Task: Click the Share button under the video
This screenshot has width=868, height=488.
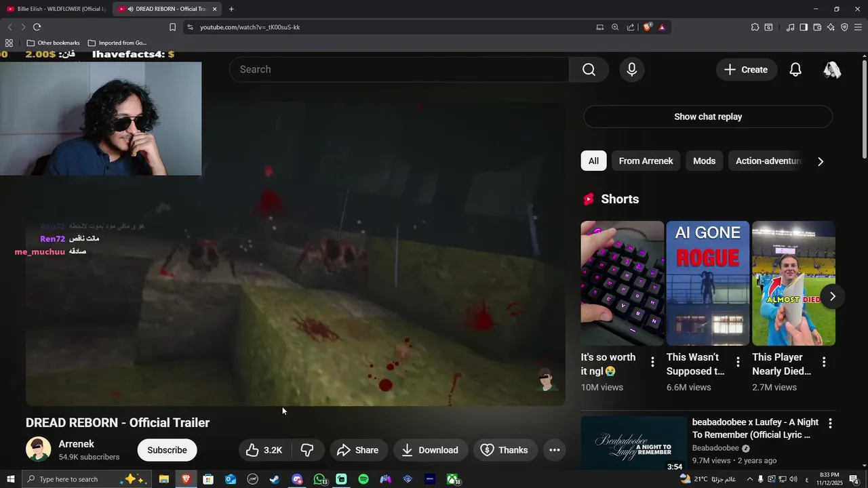Action: click(x=358, y=450)
